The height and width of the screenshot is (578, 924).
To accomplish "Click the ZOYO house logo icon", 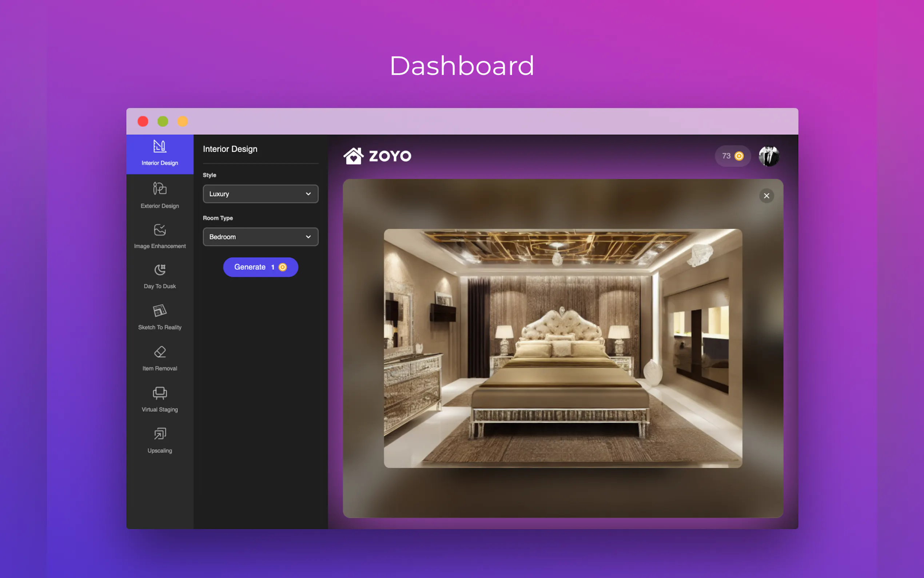I will tap(353, 156).
